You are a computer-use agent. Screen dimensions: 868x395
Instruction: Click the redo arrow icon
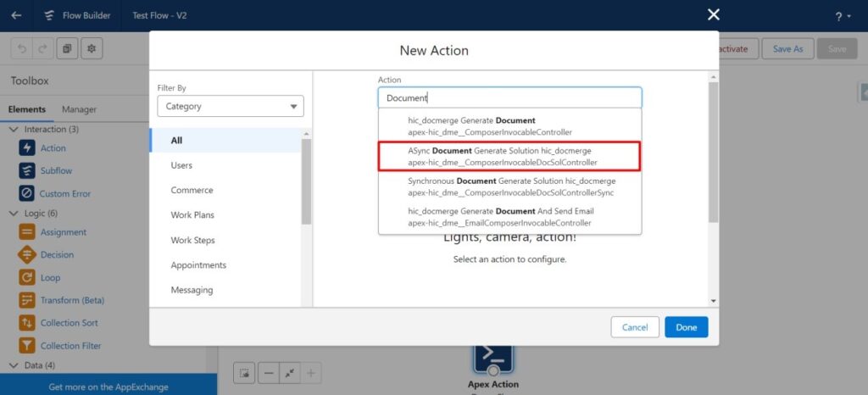coord(42,48)
